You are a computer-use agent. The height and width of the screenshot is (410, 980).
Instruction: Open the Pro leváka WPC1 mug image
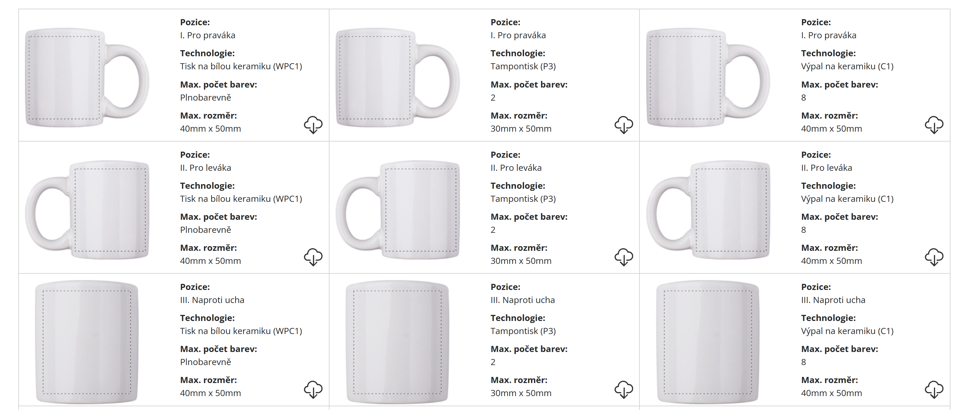pyautogui.click(x=87, y=210)
